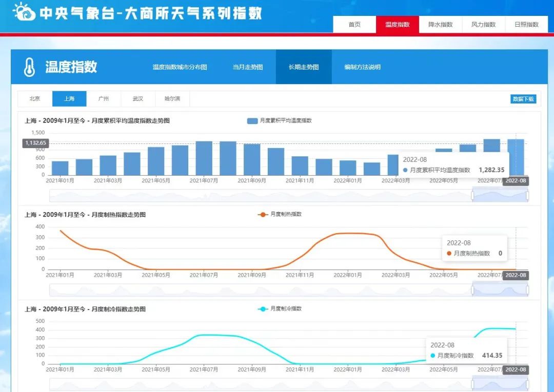
Task: Switch to the 降水指数 tab
Action: point(440,24)
